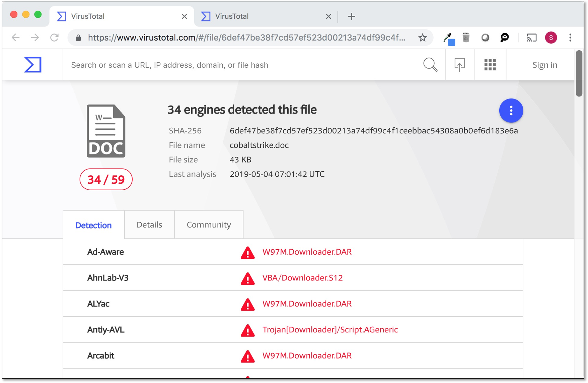Open the apps grid menu icon
Screen dimensions: 588x383
tap(490, 65)
